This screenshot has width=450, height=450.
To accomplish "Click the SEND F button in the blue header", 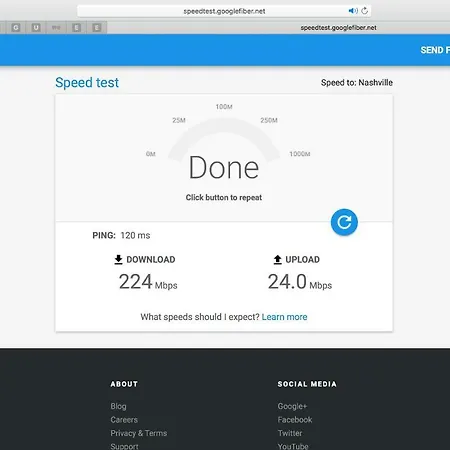I will click(435, 50).
